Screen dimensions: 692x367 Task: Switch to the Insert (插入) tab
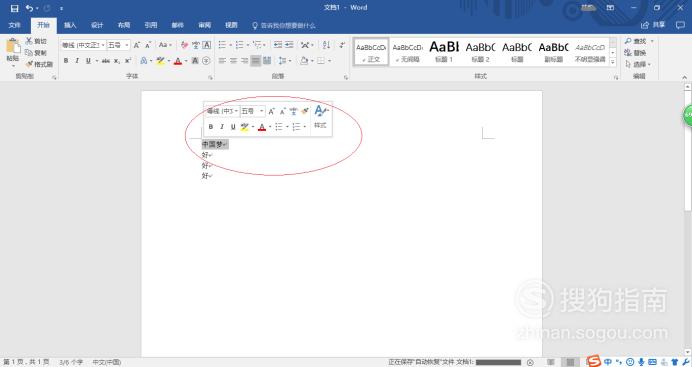(70, 25)
